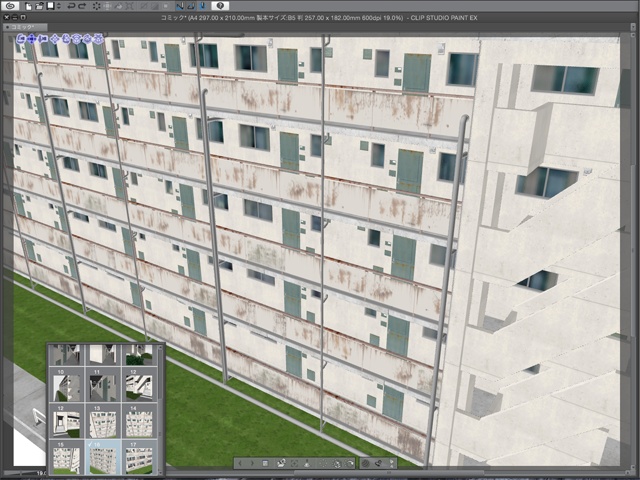Undo the last action

click(x=71, y=6)
